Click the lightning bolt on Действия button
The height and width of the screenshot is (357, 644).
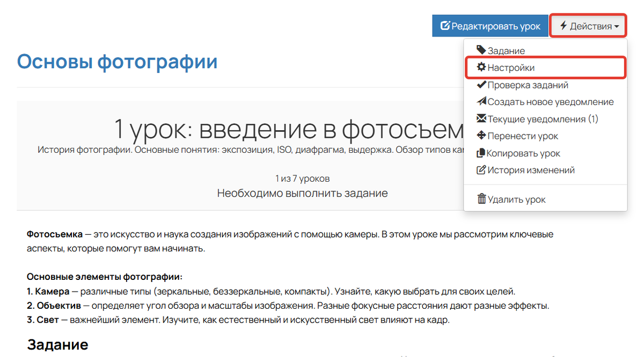pyautogui.click(x=562, y=25)
